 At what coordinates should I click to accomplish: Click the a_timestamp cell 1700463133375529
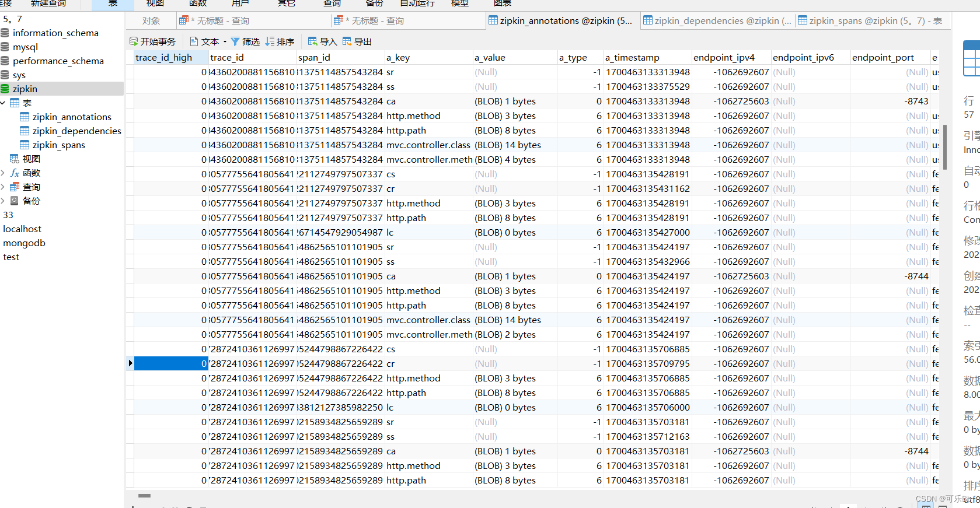click(647, 86)
